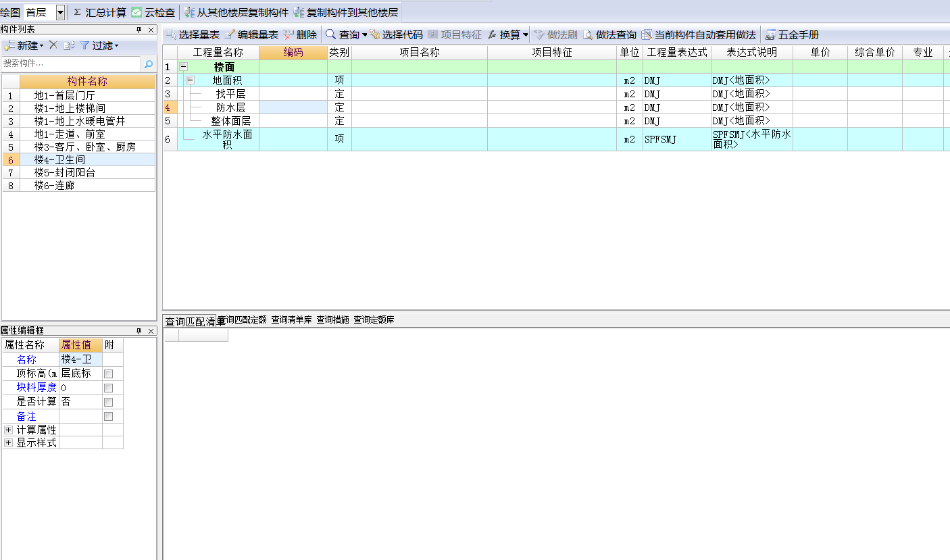Open the 首层 floor dropdown
950x560 pixels.
click(x=61, y=12)
